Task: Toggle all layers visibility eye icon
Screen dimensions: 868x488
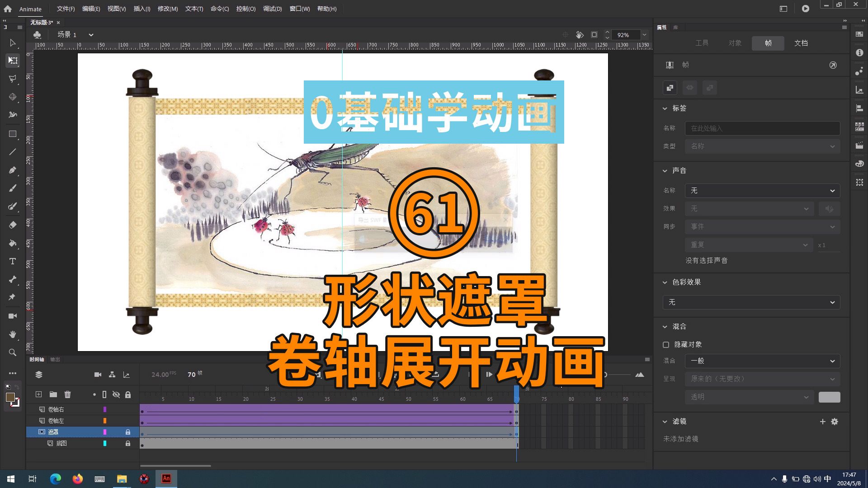Action: [116, 394]
